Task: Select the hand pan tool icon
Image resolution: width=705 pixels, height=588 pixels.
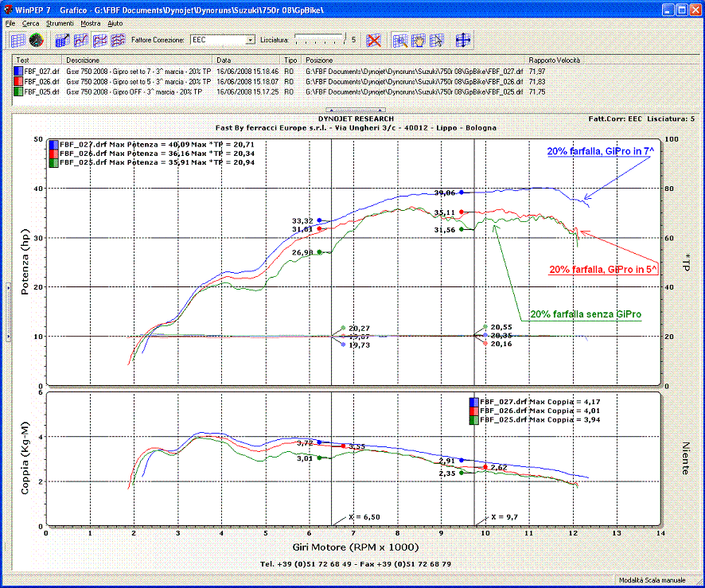Action: click(419, 40)
